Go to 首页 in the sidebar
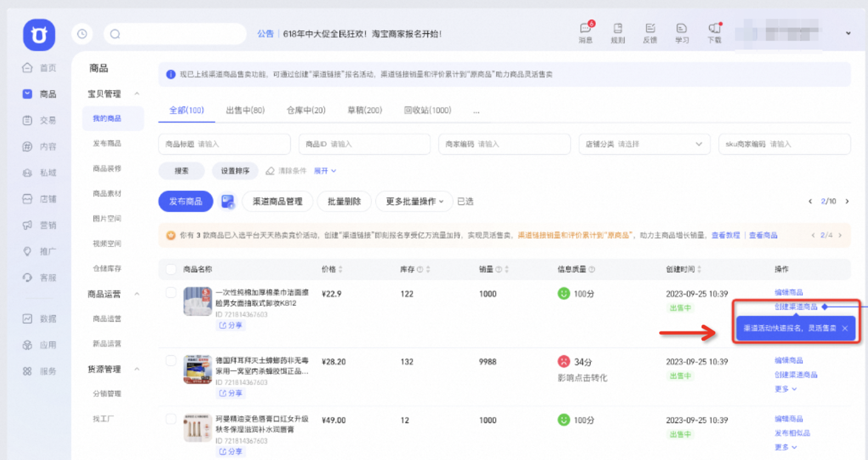The height and width of the screenshot is (460, 868). click(x=40, y=68)
